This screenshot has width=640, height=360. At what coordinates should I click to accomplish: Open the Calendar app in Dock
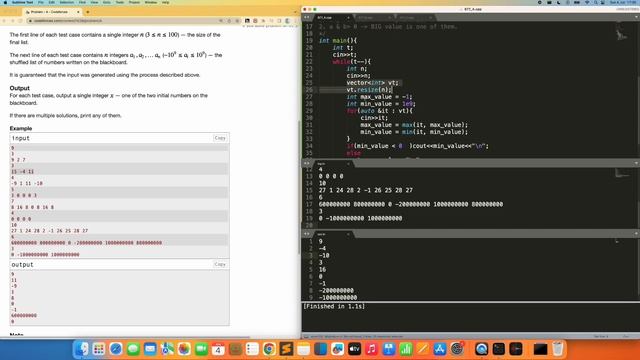tap(218, 349)
